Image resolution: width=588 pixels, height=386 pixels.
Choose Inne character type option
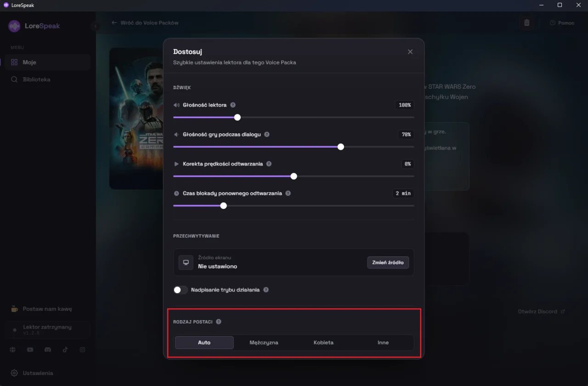click(x=383, y=343)
